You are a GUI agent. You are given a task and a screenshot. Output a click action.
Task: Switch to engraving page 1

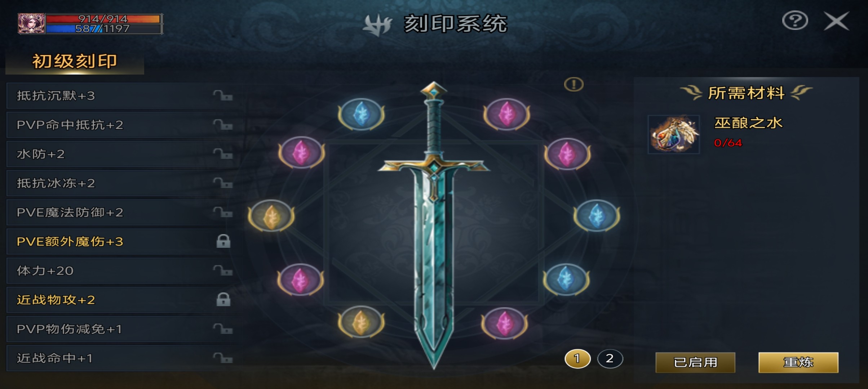[x=577, y=359]
